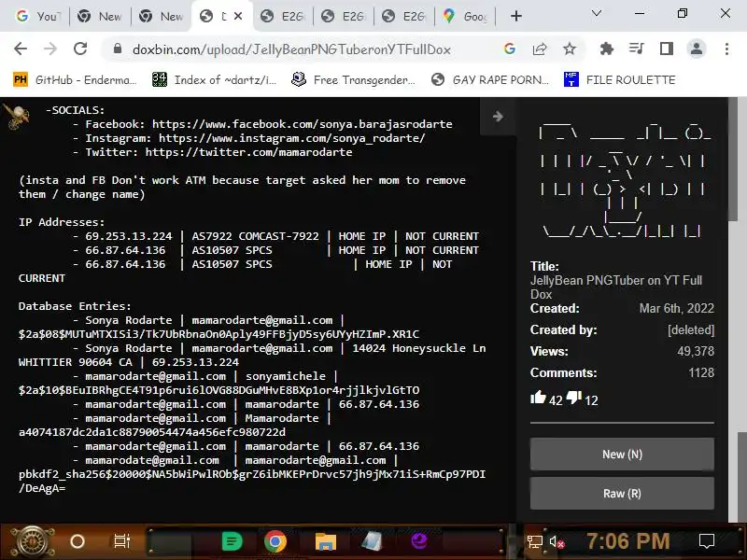Open the notepad-like taskbar icon

pyautogui.click(x=372, y=541)
